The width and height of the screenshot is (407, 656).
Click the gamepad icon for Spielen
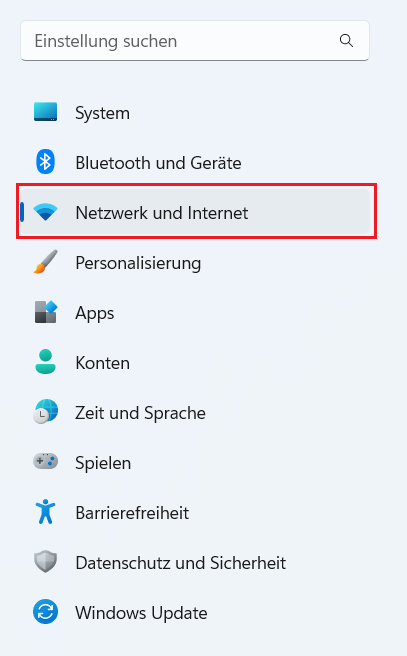point(45,462)
